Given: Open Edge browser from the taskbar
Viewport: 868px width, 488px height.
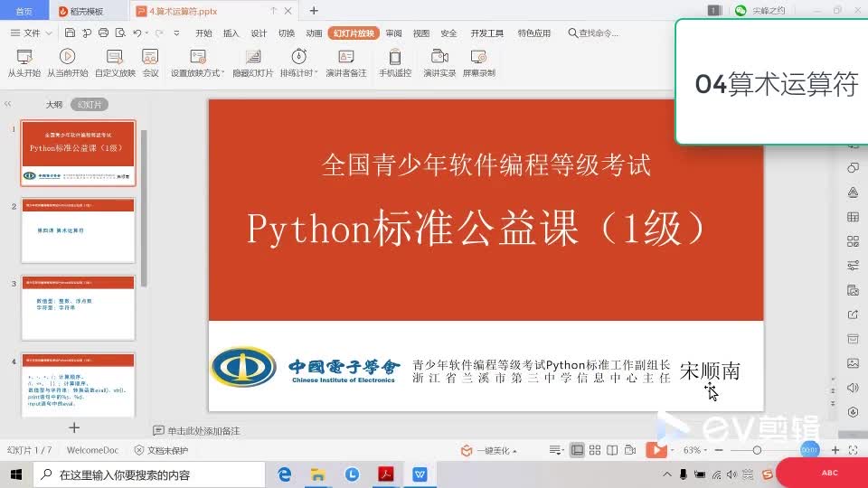Looking at the screenshot, I should click(285, 474).
